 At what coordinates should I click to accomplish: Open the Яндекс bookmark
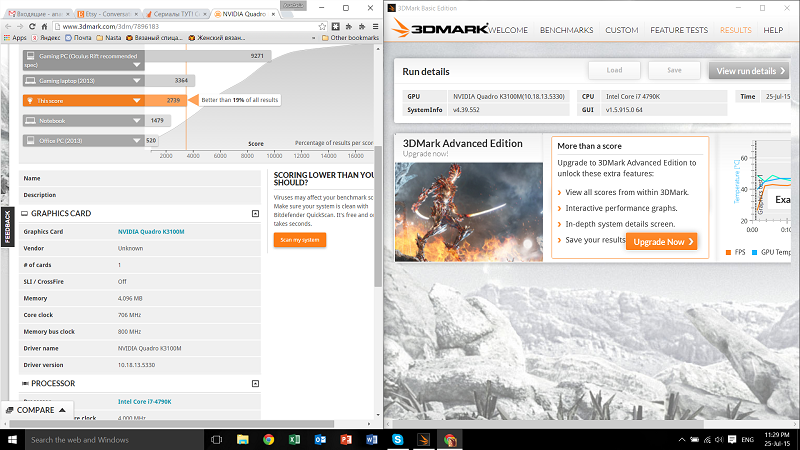pyautogui.click(x=45, y=38)
